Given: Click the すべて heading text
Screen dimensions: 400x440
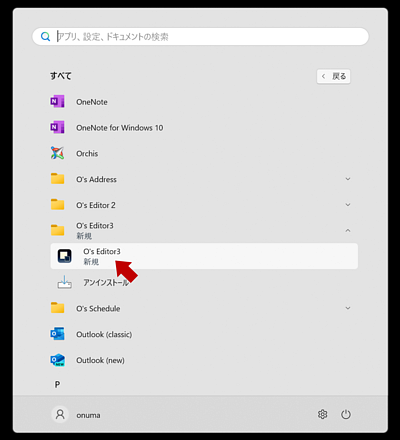Looking at the screenshot, I should [61, 76].
